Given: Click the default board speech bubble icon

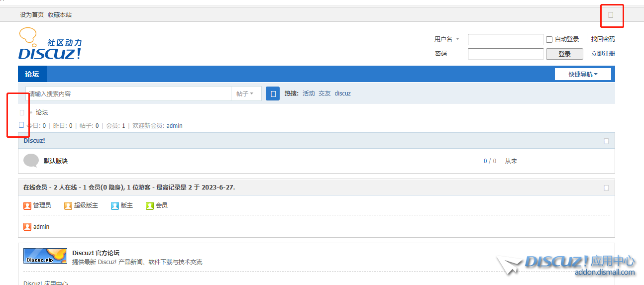Looking at the screenshot, I should [31, 161].
